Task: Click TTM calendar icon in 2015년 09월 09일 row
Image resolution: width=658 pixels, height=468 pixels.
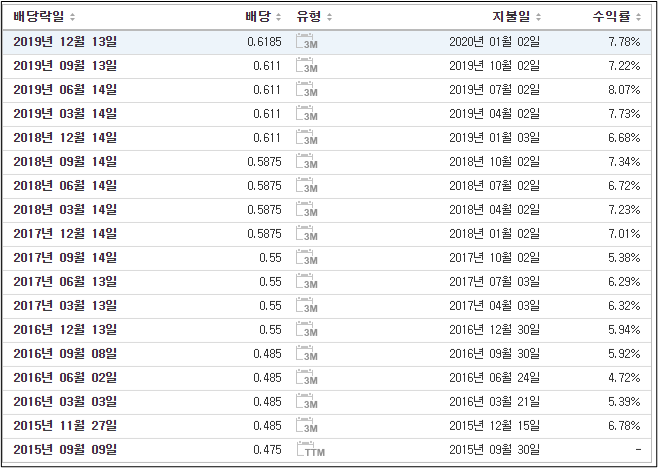Action: [x=310, y=450]
